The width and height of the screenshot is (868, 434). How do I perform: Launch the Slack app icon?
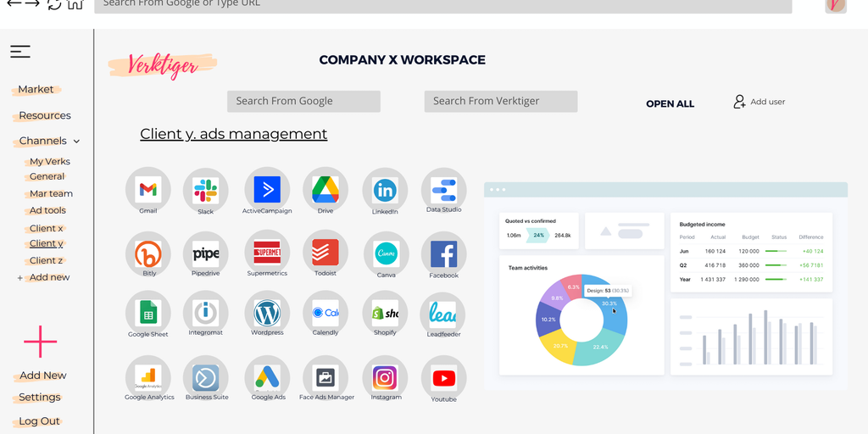point(205,191)
